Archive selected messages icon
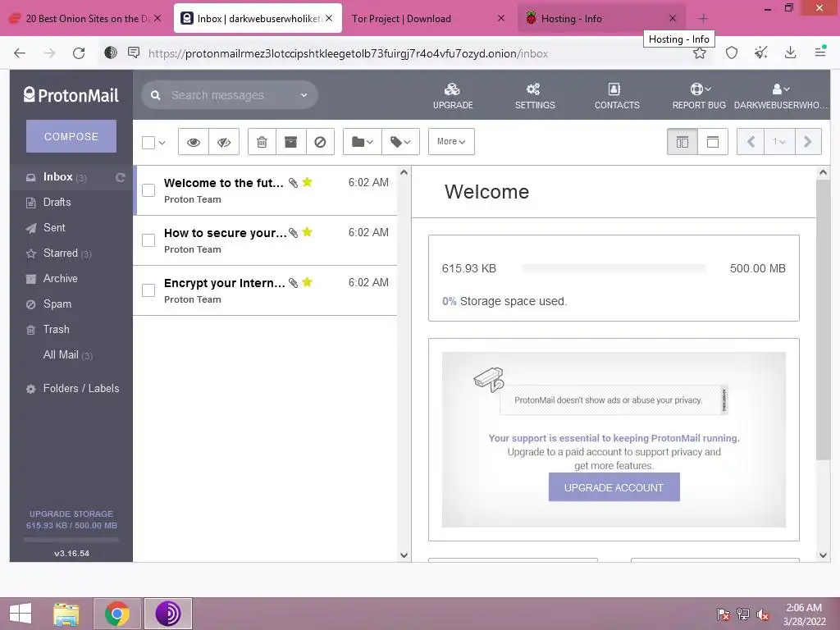The image size is (840, 630). (291, 142)
